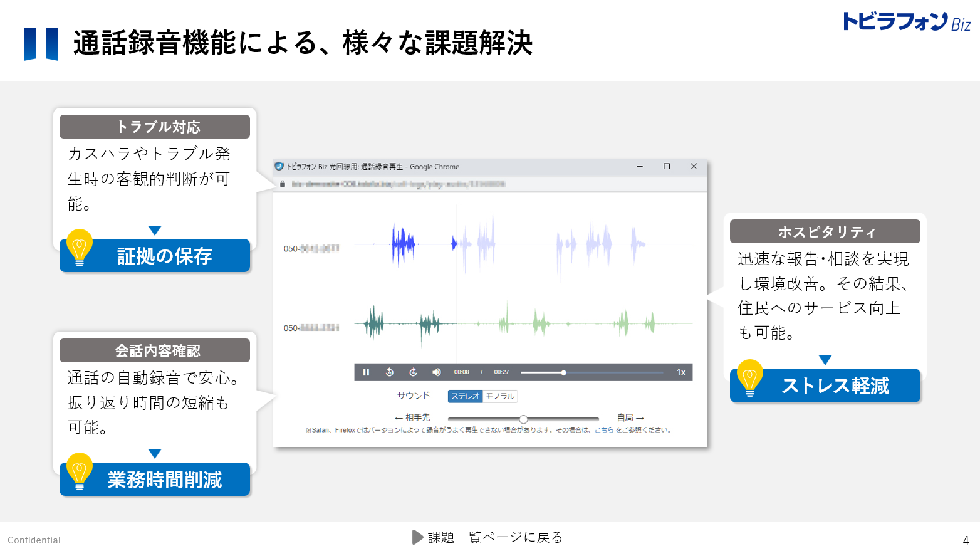Pause the audio playback
This screenshot has width=980, height=551.
367,372
